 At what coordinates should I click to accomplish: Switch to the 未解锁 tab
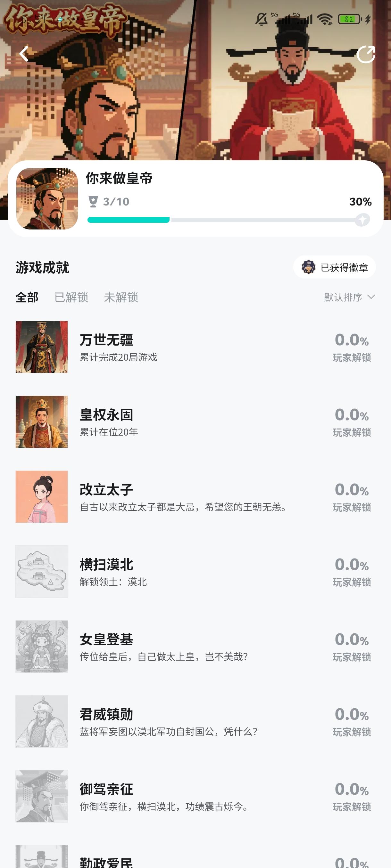pos(121,297)
